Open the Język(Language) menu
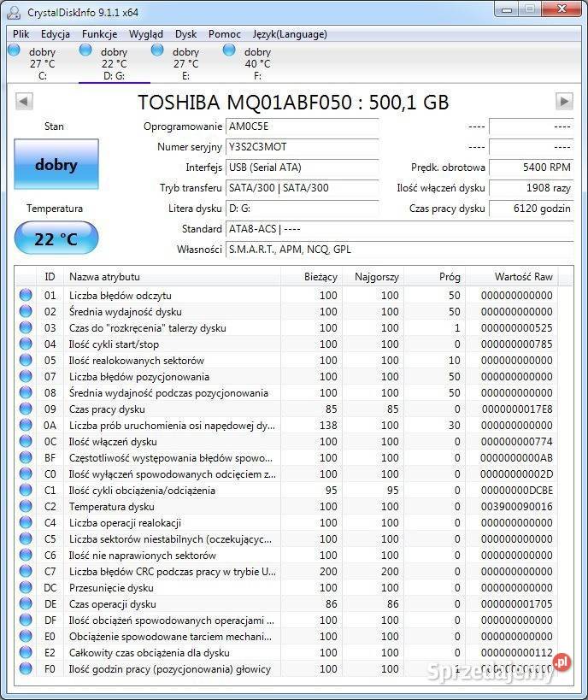This screenshot has height=700, width=588. click(290, 34)
